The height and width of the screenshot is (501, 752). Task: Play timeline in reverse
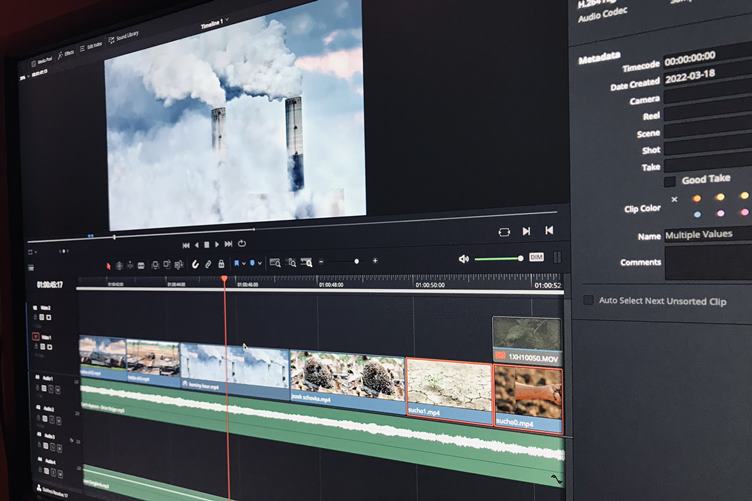pyautogui.click(x=197, y=245)
